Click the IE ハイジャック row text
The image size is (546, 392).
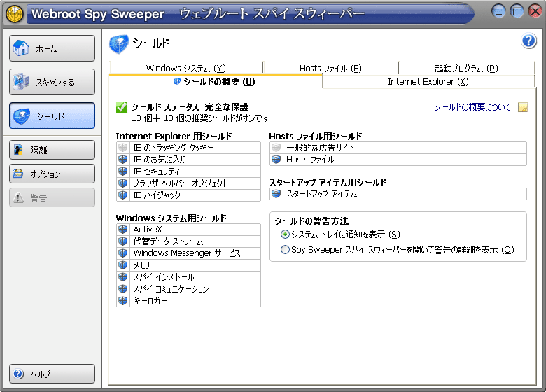click(x=157, y=195)
